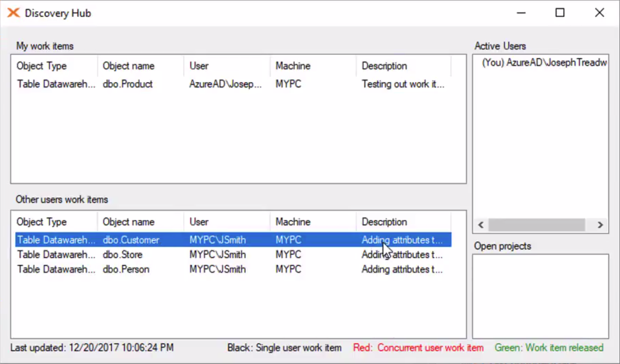Select the dbo.Product row

pyautogui.click(x=233, y=84)
